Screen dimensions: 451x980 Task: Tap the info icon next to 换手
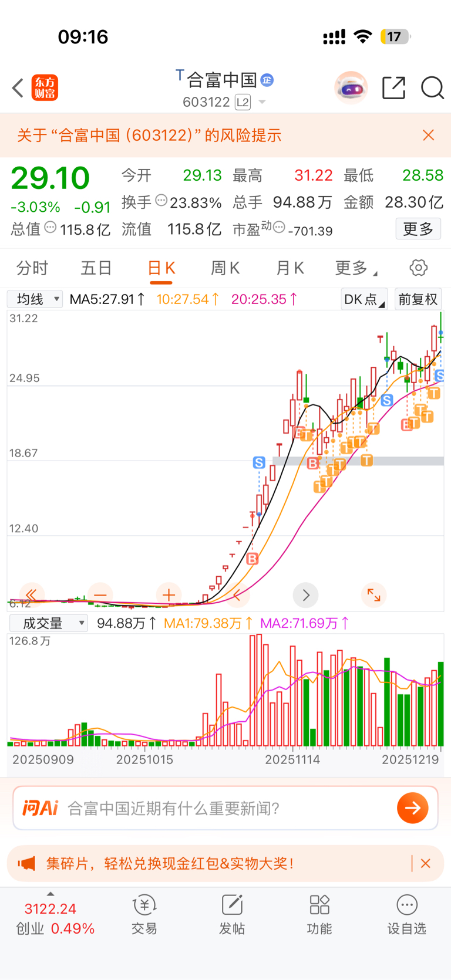coord(161,201)
